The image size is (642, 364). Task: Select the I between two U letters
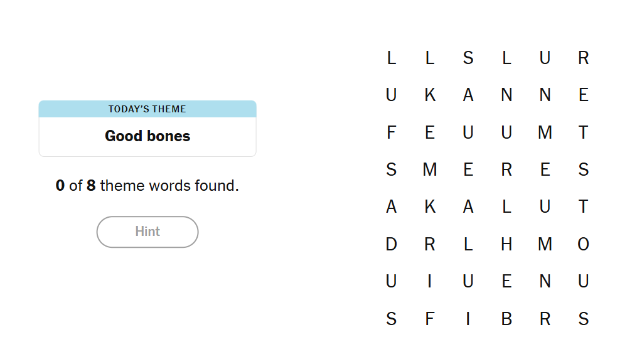point(430,281)
